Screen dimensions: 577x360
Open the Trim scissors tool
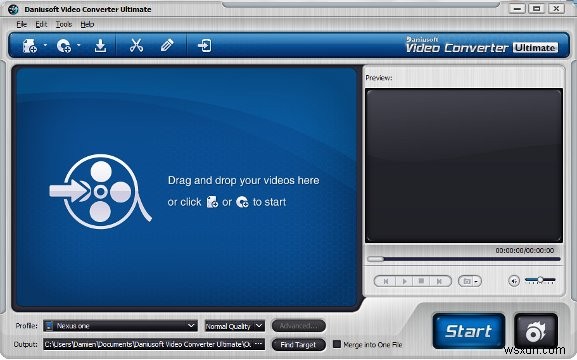(x=136, y=46)
